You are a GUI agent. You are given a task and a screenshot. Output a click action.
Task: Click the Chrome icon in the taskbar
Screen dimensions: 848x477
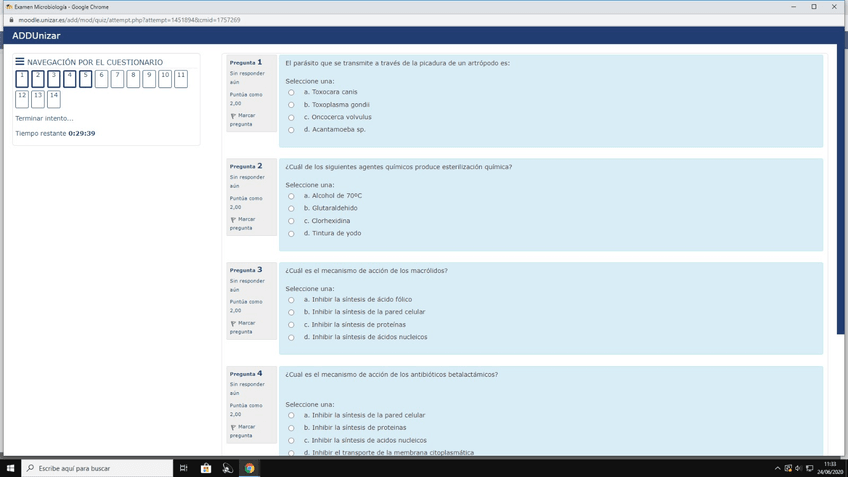pyautogui.click(x=249, y=468)
